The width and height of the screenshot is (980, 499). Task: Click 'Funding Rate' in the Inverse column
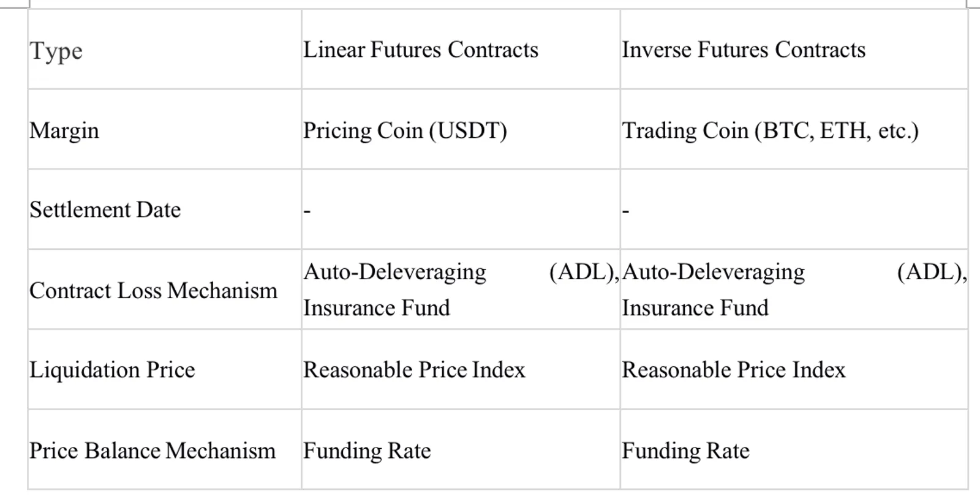685,451
